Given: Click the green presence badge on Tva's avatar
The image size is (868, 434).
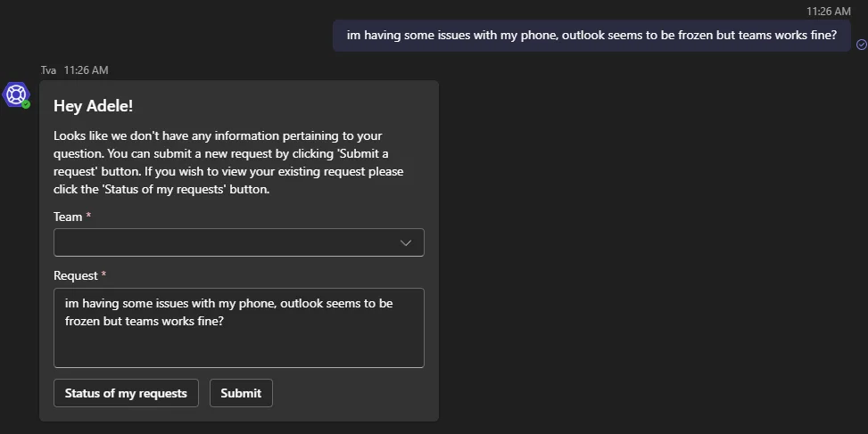Looking at the screenshot, I should [26, 104].
